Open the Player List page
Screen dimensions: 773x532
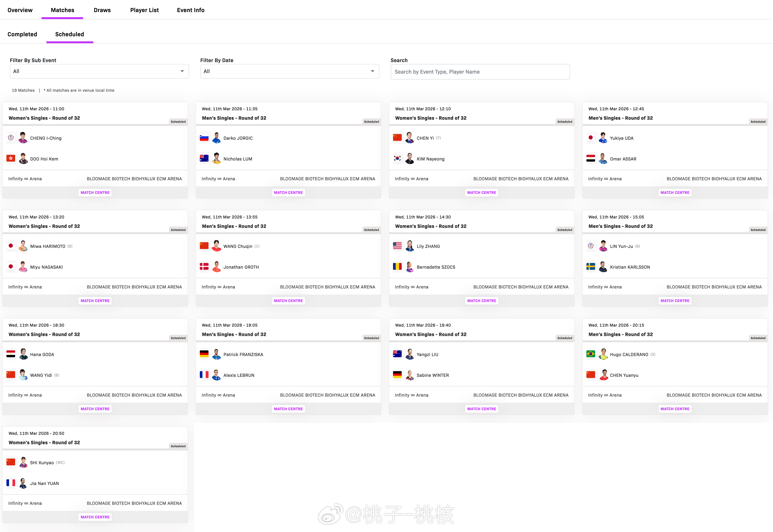(x=144, y=10)
